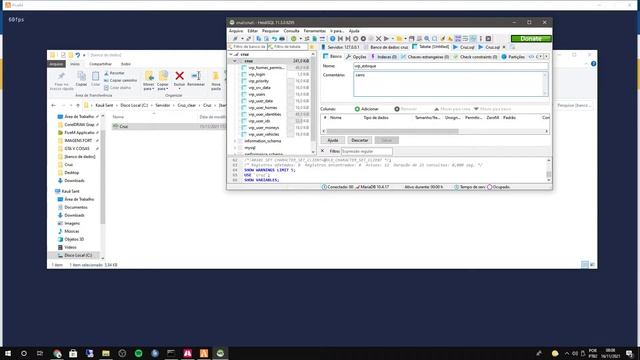Click the save disk icon in HeidiSQL toolbar
640x360 pixels.
411,38
